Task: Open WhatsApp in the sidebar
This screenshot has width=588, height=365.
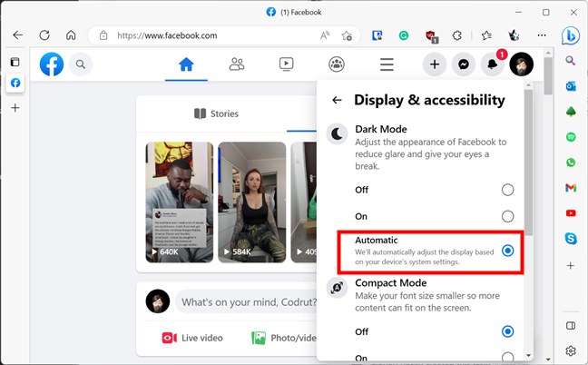Action: pos(571,163)
